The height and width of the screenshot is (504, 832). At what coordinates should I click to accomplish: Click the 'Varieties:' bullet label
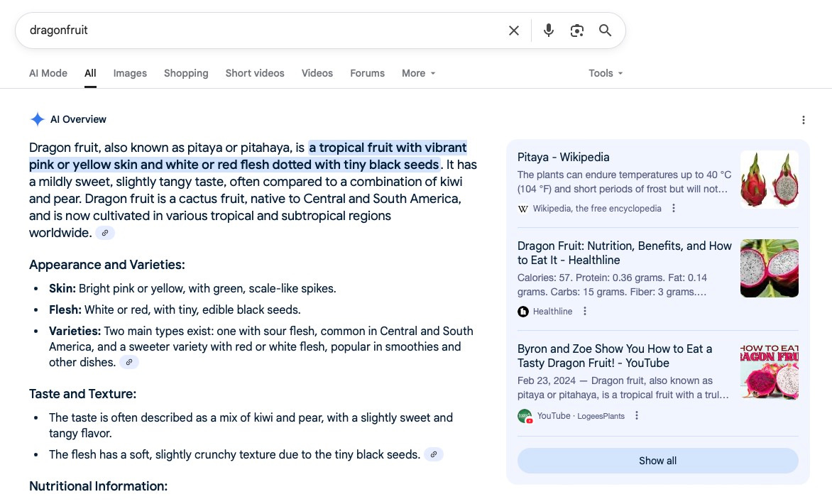pos(75,331)
